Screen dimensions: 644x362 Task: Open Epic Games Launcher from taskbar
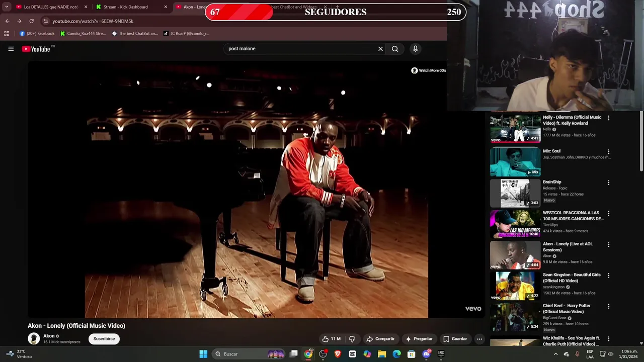coord(441,354)
